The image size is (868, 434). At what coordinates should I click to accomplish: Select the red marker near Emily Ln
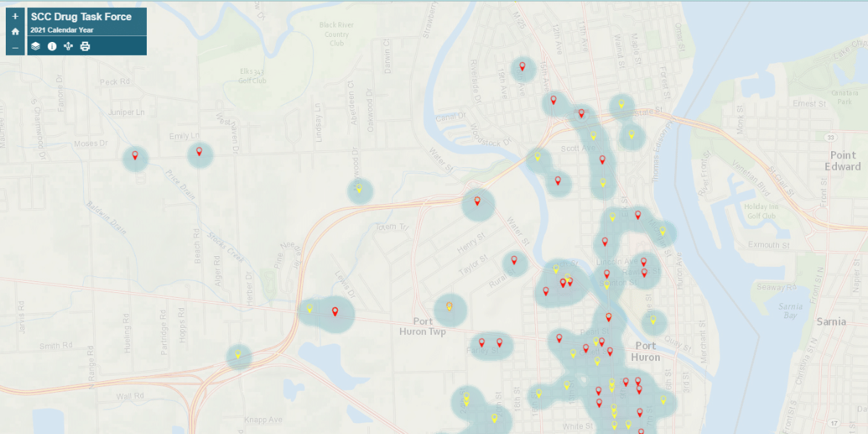199,153
